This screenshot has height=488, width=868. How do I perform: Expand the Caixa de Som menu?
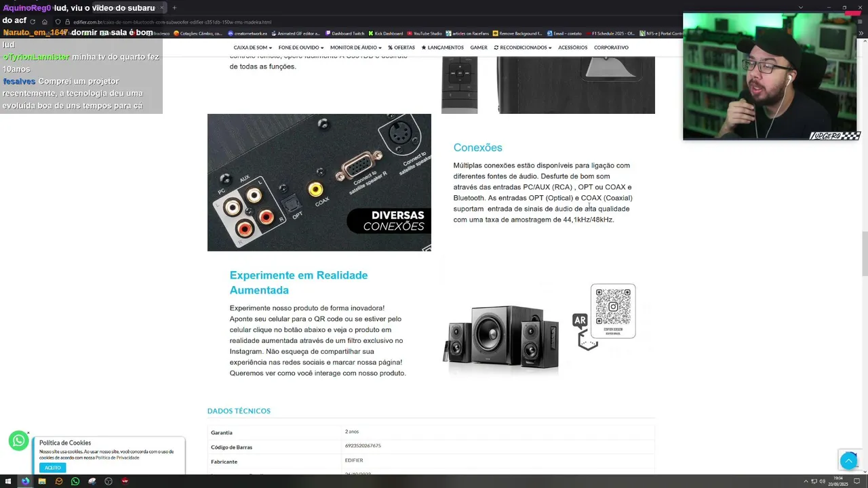tap(252, 47)
